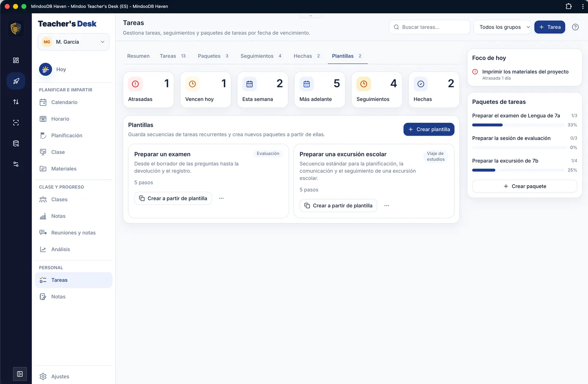
Task: Click progress bar for Preparar el examen de Lengua
Action: point(518,125)
